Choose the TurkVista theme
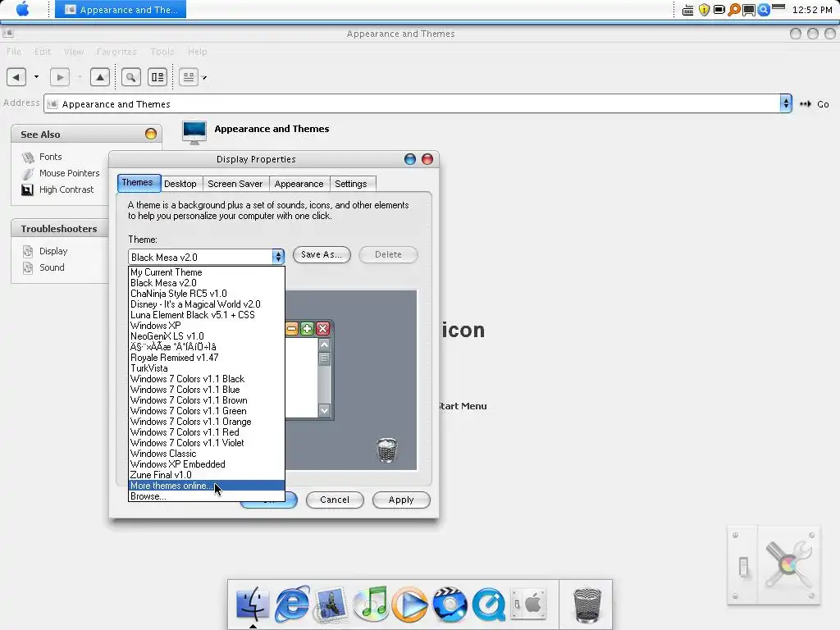This screenshot has height=630, width=840. point(206,368)
